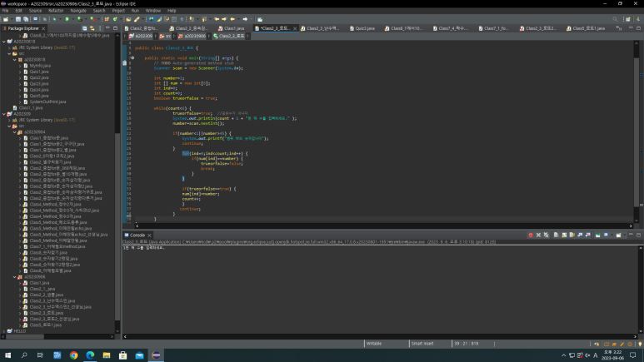The image size is (644, 362).
Task: Click the Windows Start button
Action: click(x=7, y=355)
